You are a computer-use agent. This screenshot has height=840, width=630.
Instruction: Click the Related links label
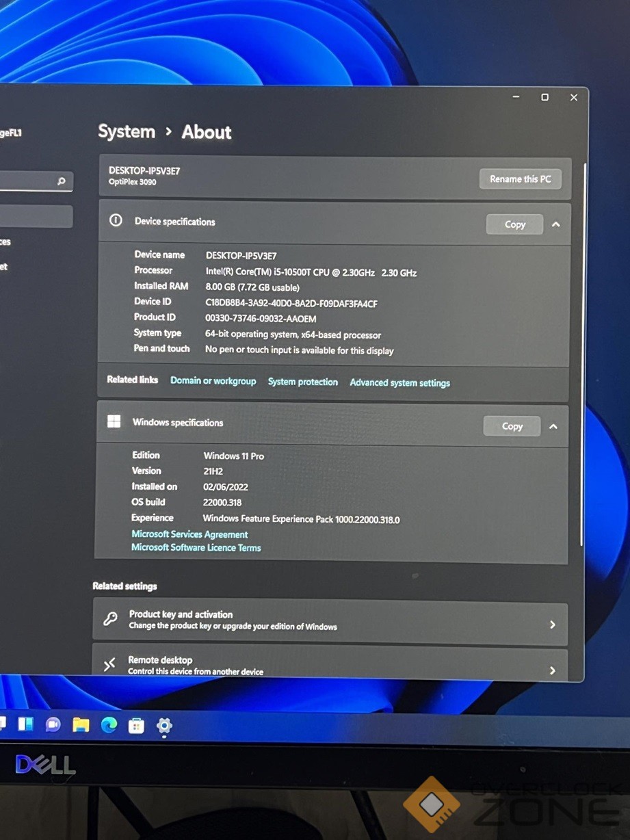point(132,380)
